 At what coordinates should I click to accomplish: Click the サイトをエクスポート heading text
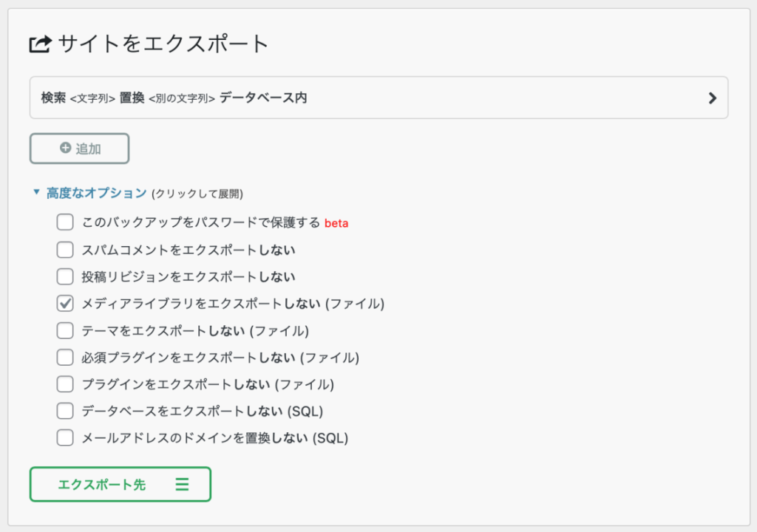point(163,44)
